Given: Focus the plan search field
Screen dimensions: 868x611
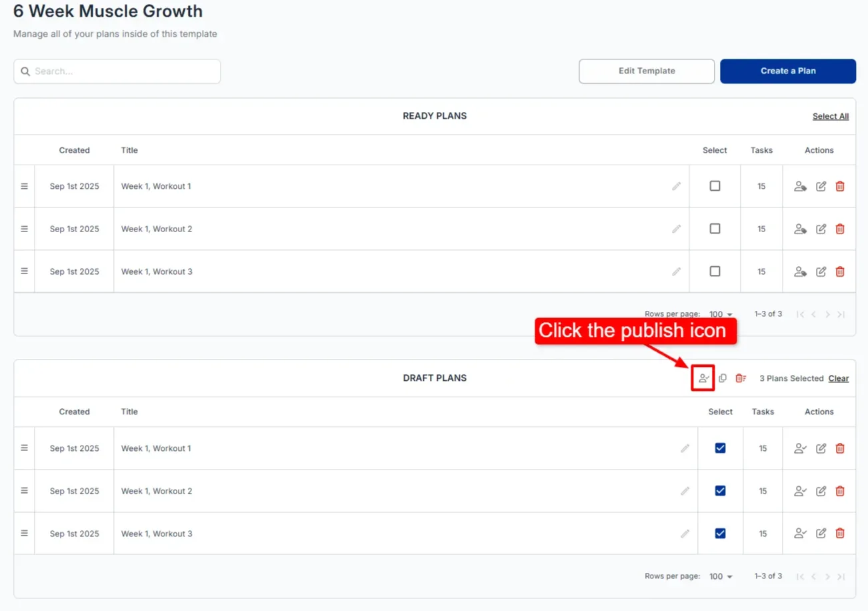Looking at the screenshot, I should (117, 71).
